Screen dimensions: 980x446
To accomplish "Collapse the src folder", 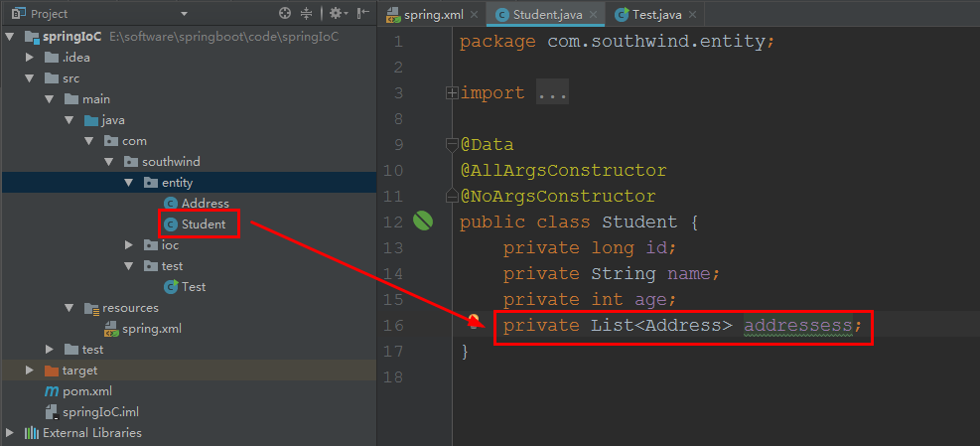I will tap(29, 78).
